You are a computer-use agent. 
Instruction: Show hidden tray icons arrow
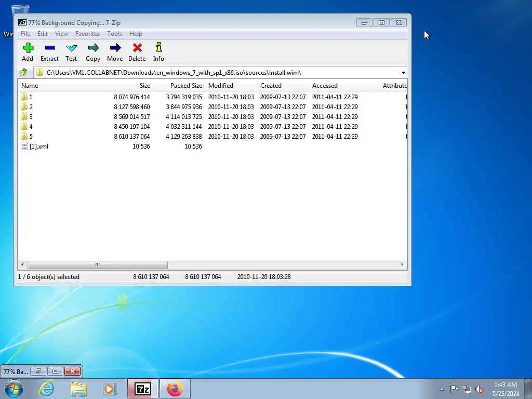442,389
